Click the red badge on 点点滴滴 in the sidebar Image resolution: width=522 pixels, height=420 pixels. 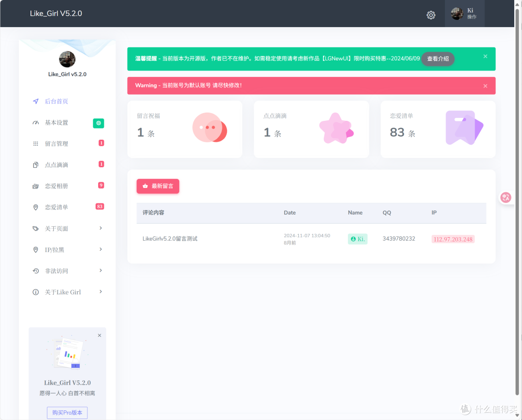pos(101,164)
